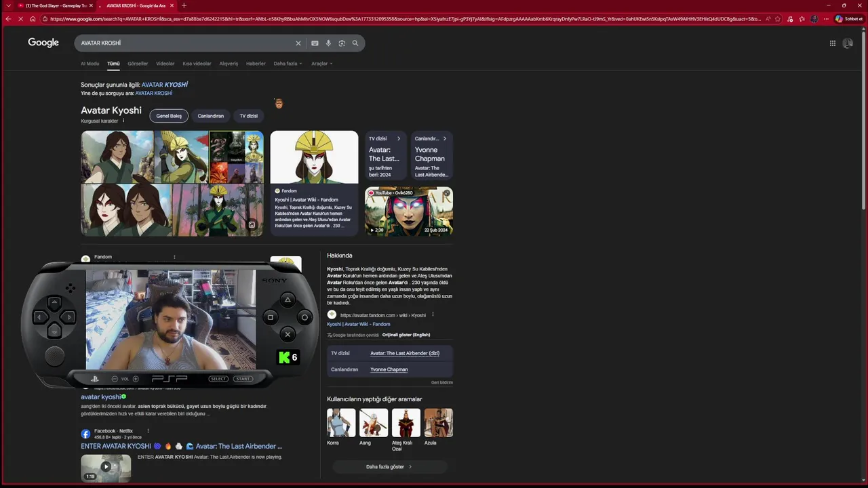This screenshot has height=488, width=868.
Task: Open the avatar kyoshi result title
Action: (101, 396)
